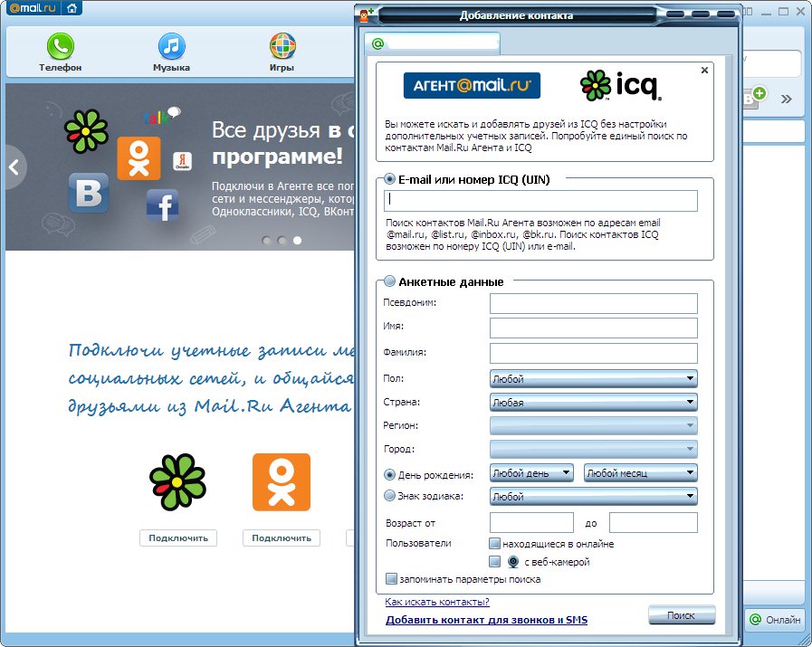Open the Любой месяц dropdown

click(x=641, y=473)
